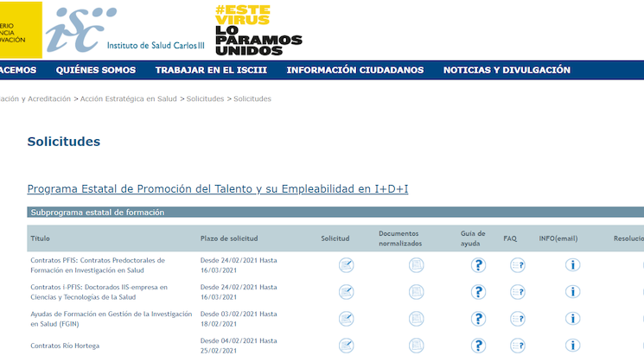Select the Contratos Río Hortega title
The width and height of the screenshot is (644, 362).
tap(65, 346)
